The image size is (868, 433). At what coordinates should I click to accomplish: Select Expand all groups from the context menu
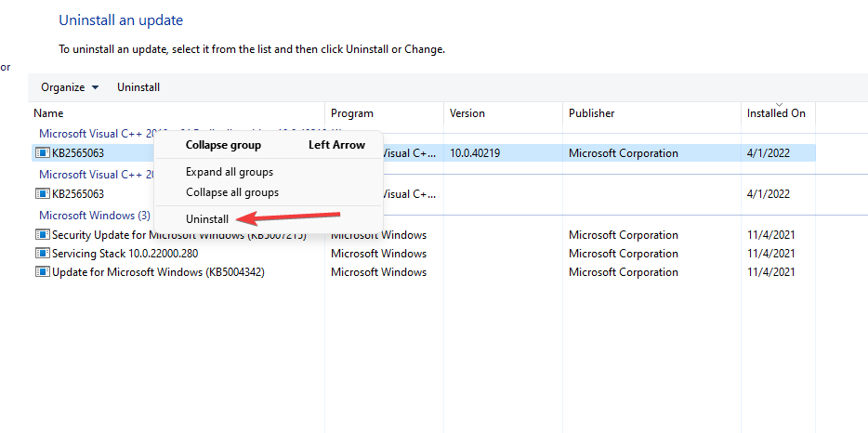230,172
